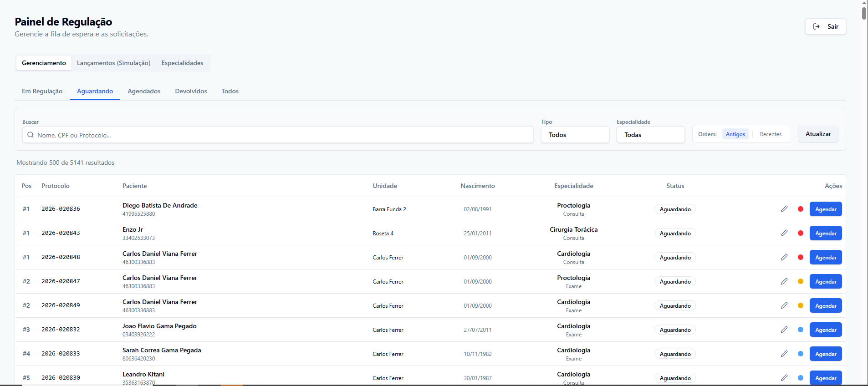Switch ordering to Recentes
Screen dimensions: 868x386
(x=771, y=134)
